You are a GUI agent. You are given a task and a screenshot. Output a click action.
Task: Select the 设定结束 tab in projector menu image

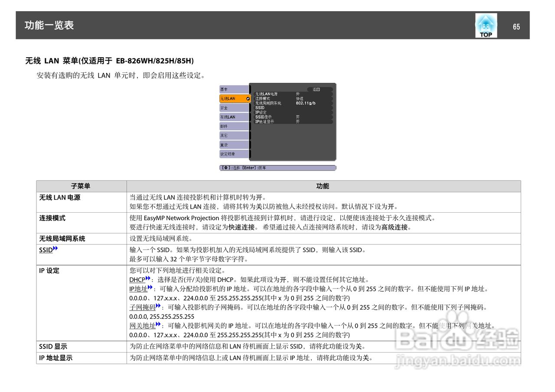click(234, 154)
